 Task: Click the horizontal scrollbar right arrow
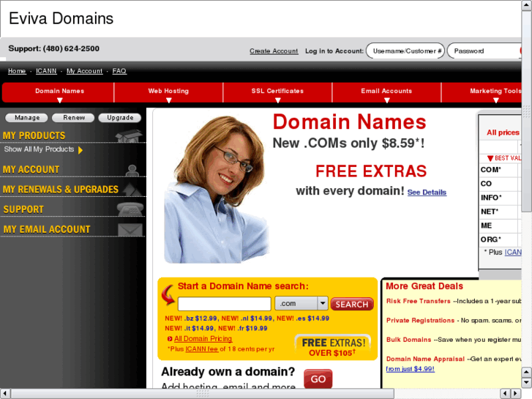tap(516, 394)
